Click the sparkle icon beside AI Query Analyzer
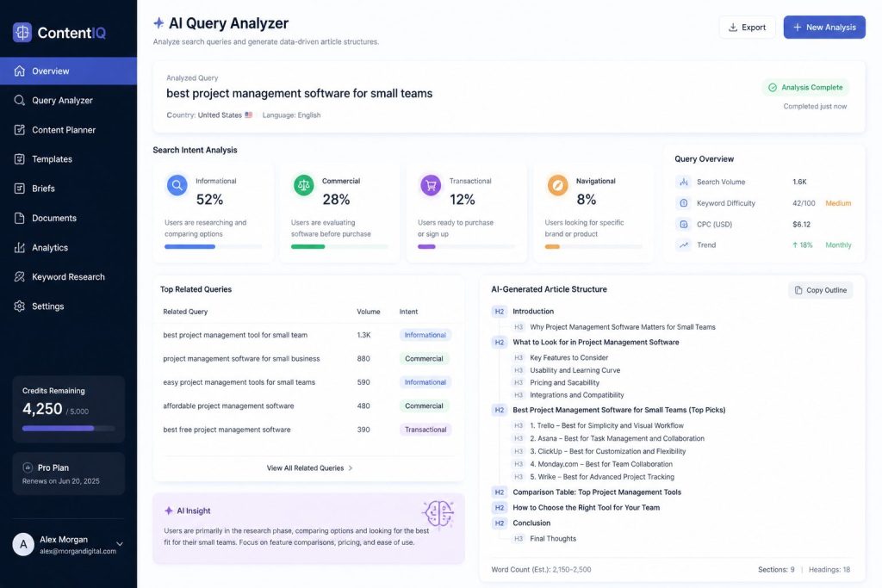This screenshot has width=882, height=588. 158,23
